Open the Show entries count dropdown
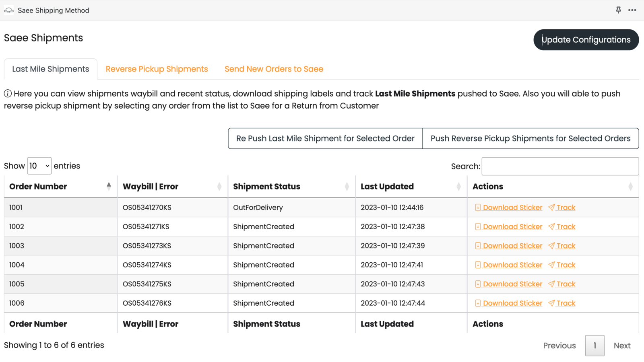 39,166
